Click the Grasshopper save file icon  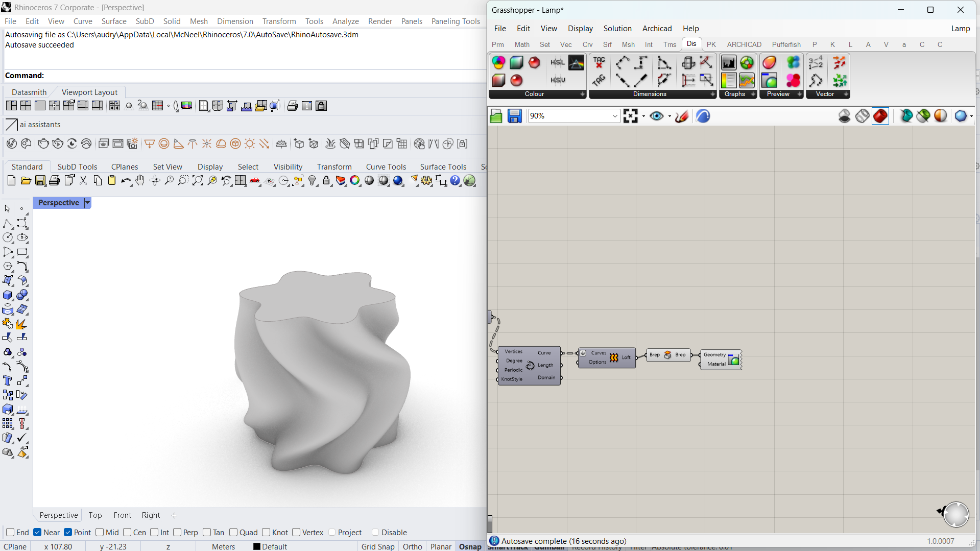pos(514,116)
